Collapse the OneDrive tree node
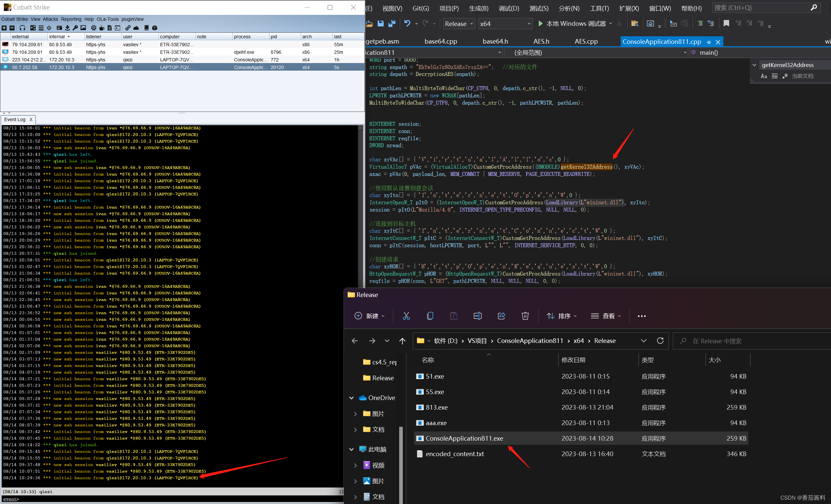The height and width of the screenshot is (504, 831). (351, 398)
